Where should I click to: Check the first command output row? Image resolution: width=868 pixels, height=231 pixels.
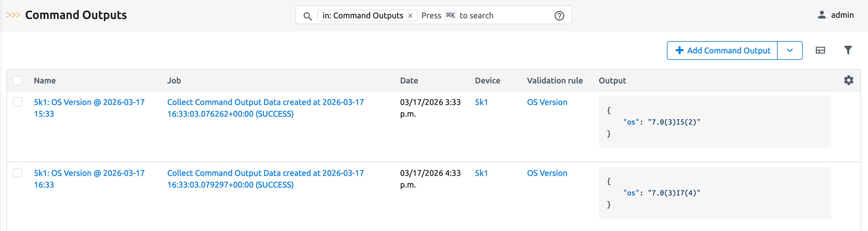tap(18, 102)
